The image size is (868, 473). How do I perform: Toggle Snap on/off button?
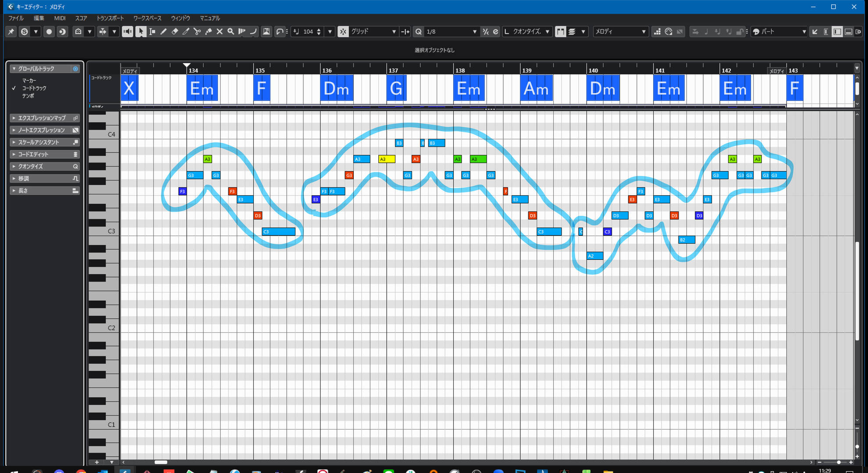coord(343,32)
